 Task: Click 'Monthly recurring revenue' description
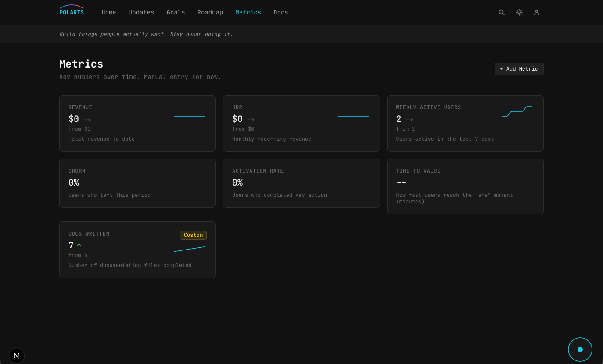click(272, 139)
